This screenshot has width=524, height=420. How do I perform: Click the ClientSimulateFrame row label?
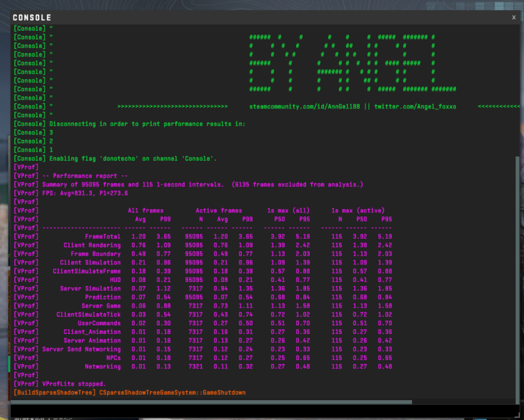coord(87,271)
